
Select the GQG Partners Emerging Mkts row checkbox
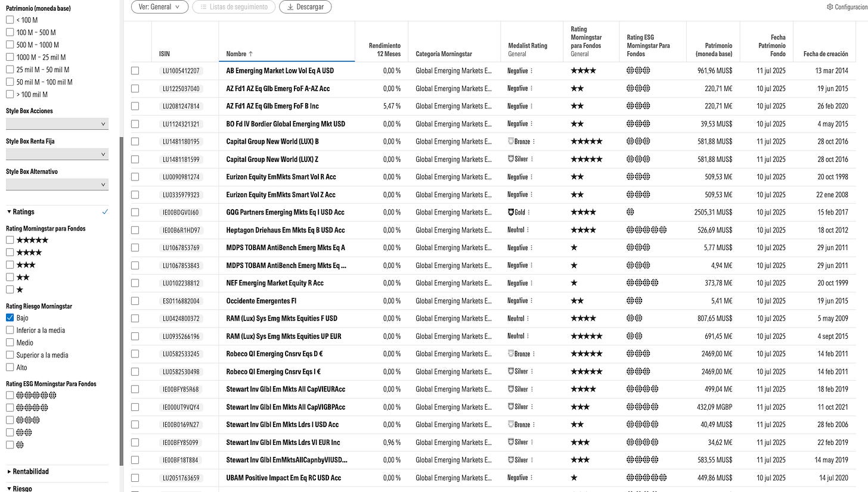coord(135,212)
